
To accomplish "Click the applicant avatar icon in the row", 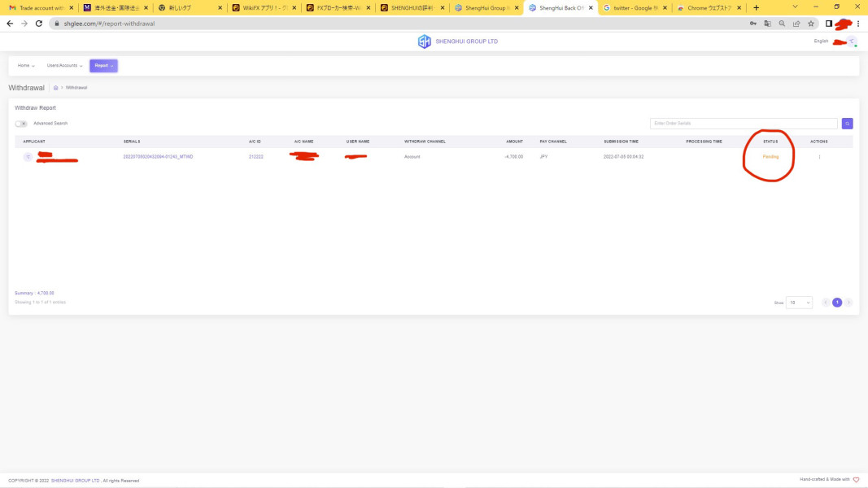I will (x=28, y=157).
